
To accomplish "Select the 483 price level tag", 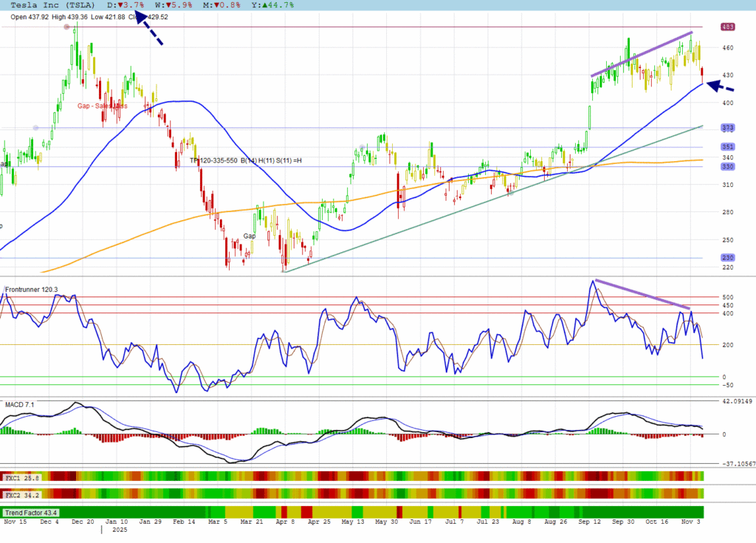I will 727,27.
